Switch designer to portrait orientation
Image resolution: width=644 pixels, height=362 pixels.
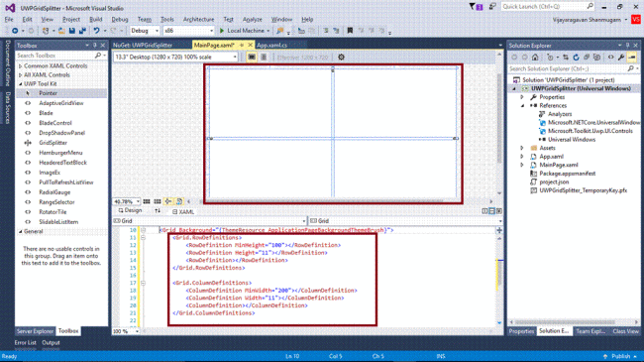tap(264, 58)
